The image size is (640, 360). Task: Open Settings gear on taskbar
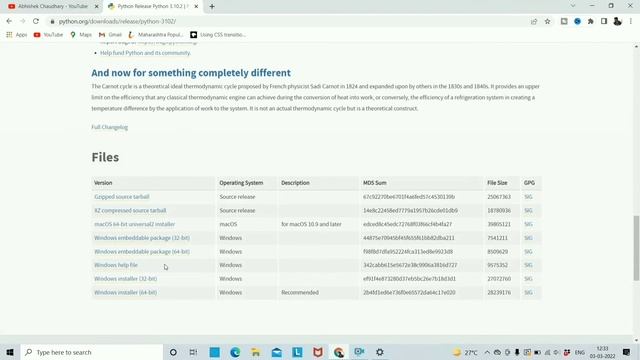click(x=380, y=352)
